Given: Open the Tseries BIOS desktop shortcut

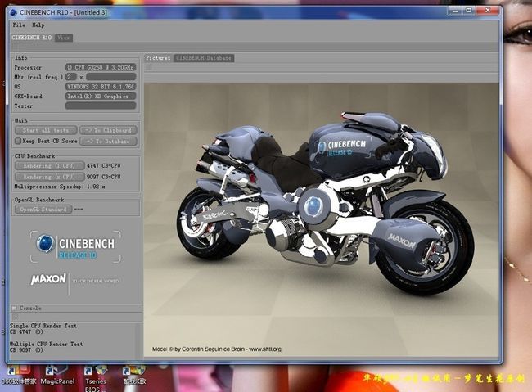Looking at the screenshot, I should [x=96, y=378].
